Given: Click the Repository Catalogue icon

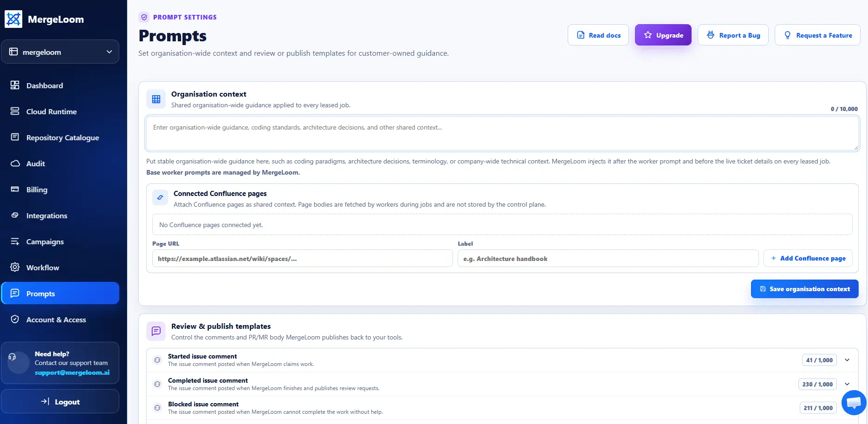Looking at the screenshot, I should [15, 137].
